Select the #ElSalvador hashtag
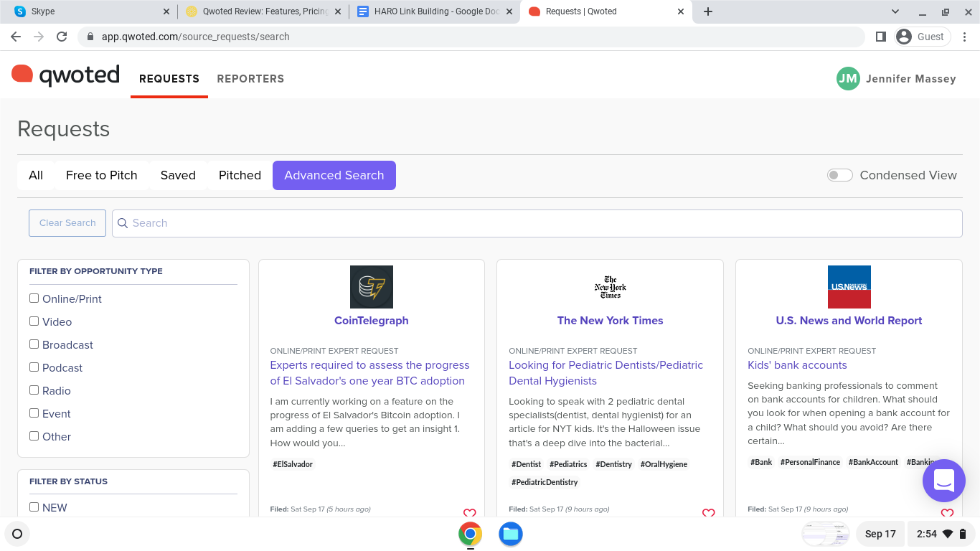Image resolution: width=980 pixels, height=551 pixels. (x=293, y=464)
